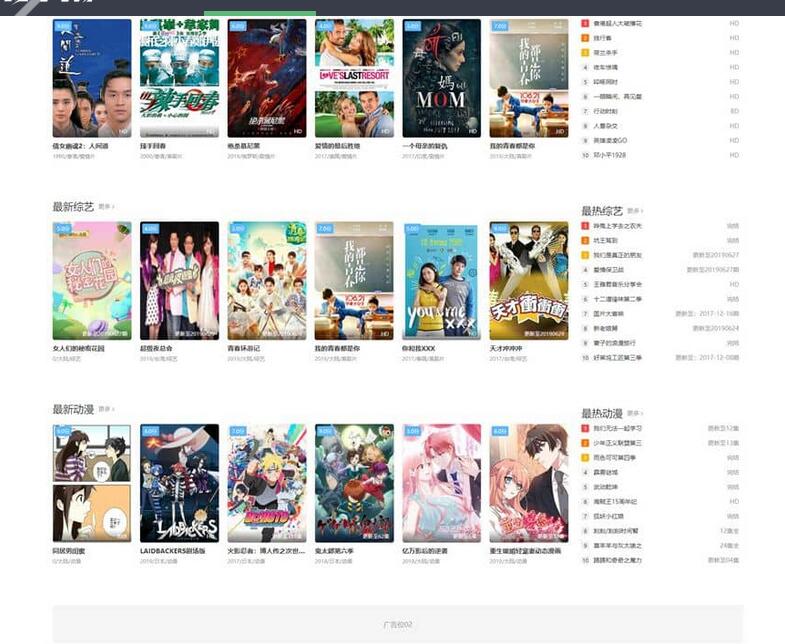The image size is (785, 644).
Task: Click the 火影忍者：博人传 title link
Action: pyautogui.click(x=266, y=551)
